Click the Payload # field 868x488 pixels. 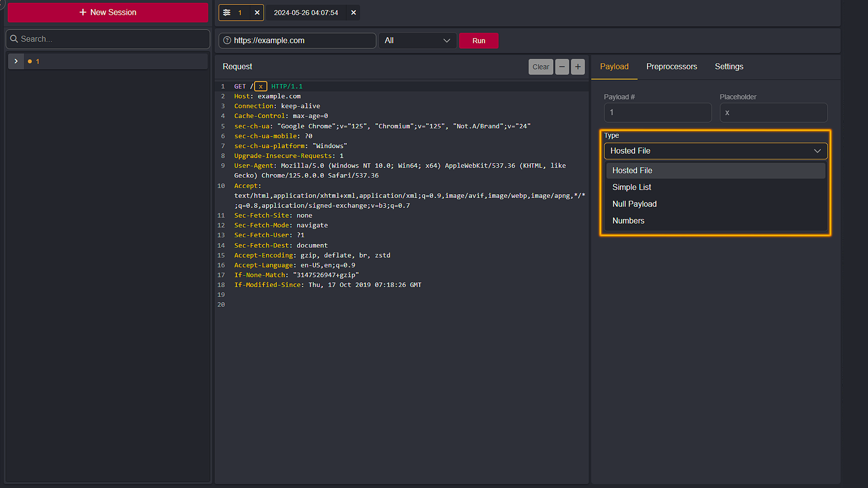[658, 113]
